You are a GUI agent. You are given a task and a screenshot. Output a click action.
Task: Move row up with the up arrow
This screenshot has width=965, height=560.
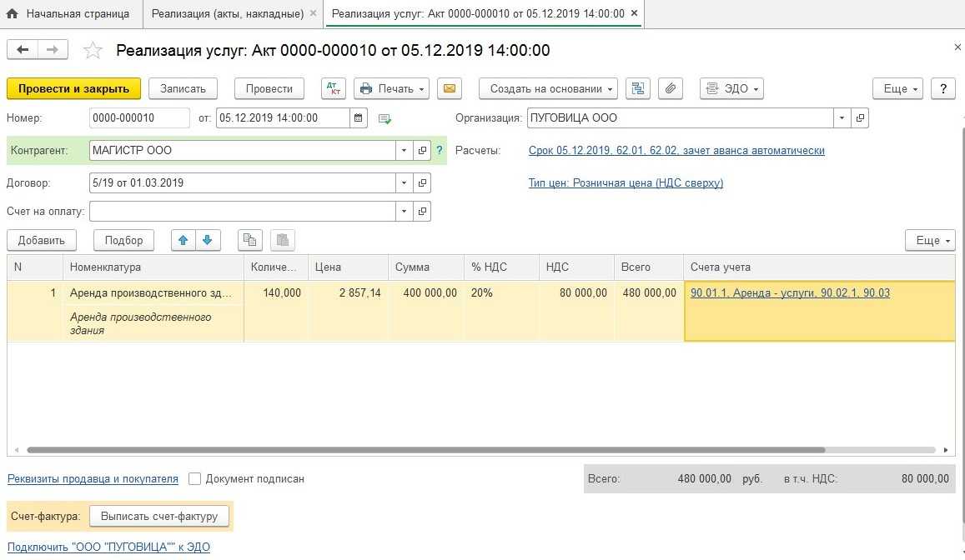183,240
